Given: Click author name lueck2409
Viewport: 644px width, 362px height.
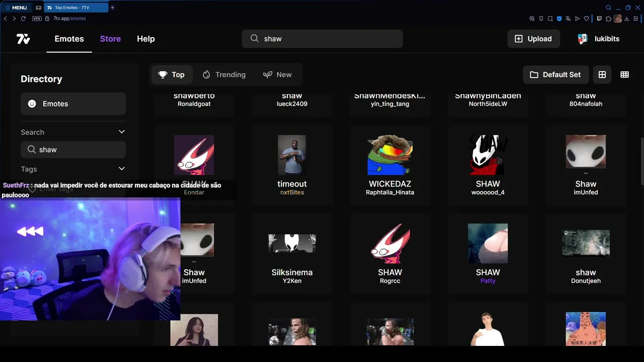Looking at the screenshot, I should [x=292, y=104].
